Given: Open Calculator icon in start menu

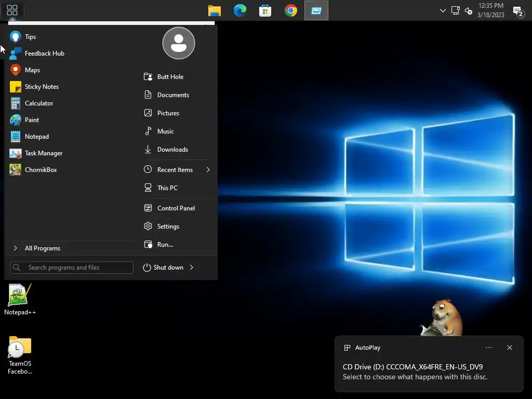Looking at the screenshot, I should tap(15, 103).
